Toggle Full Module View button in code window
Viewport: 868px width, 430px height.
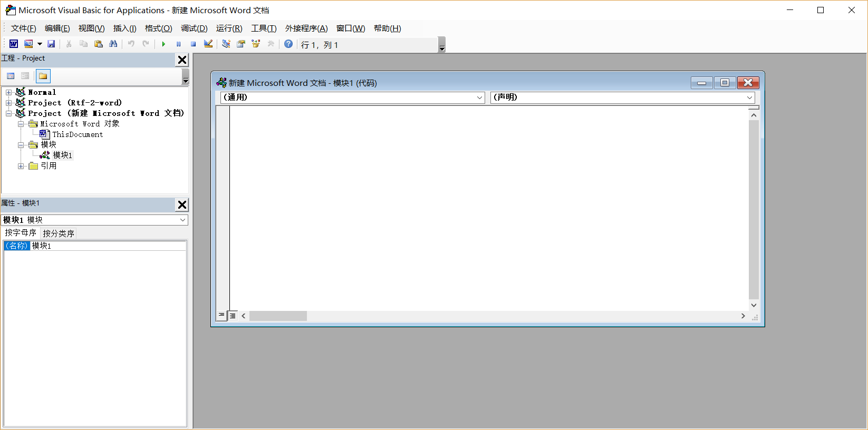233,316
